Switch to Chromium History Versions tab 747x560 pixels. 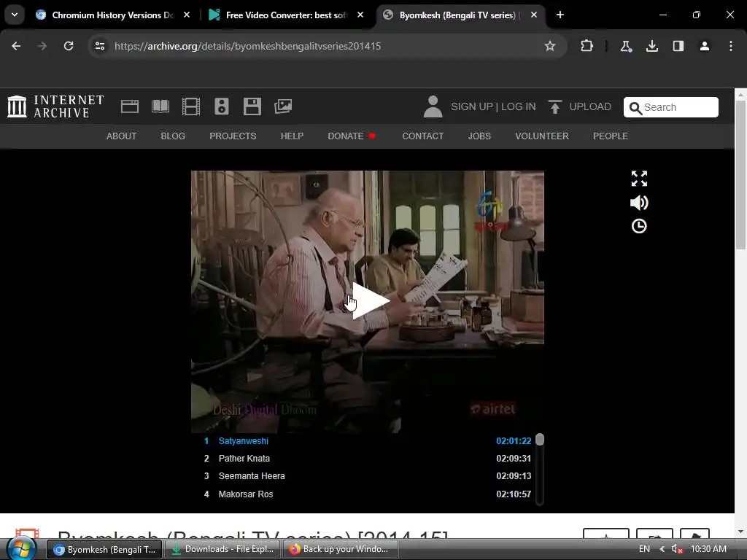(113, 15)
